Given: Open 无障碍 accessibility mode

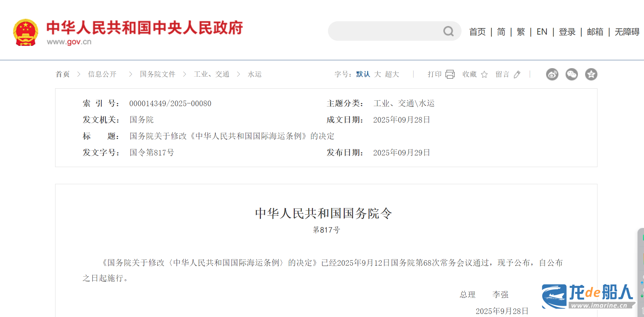Looking at the screenshot, I should click(x=627, y=32).
